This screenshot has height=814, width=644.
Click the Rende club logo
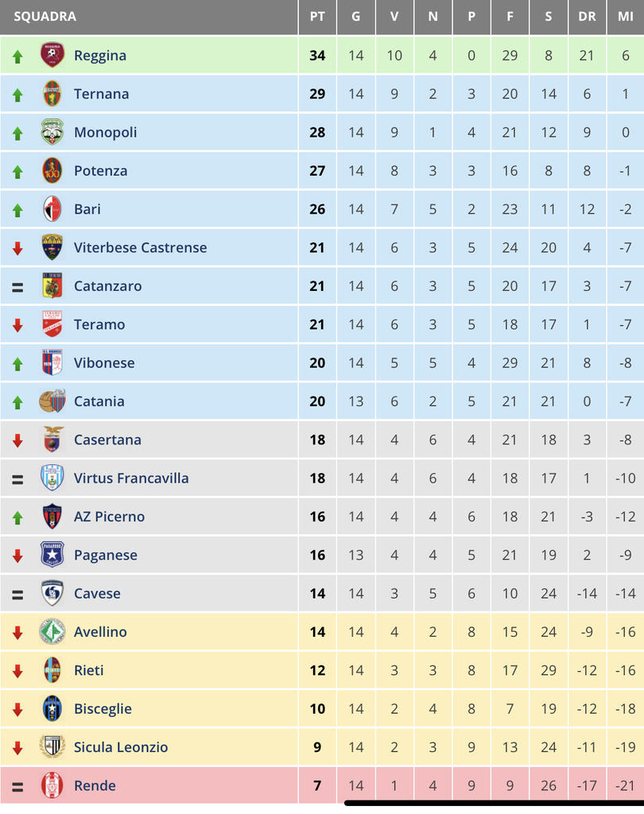tap(52, 785)
